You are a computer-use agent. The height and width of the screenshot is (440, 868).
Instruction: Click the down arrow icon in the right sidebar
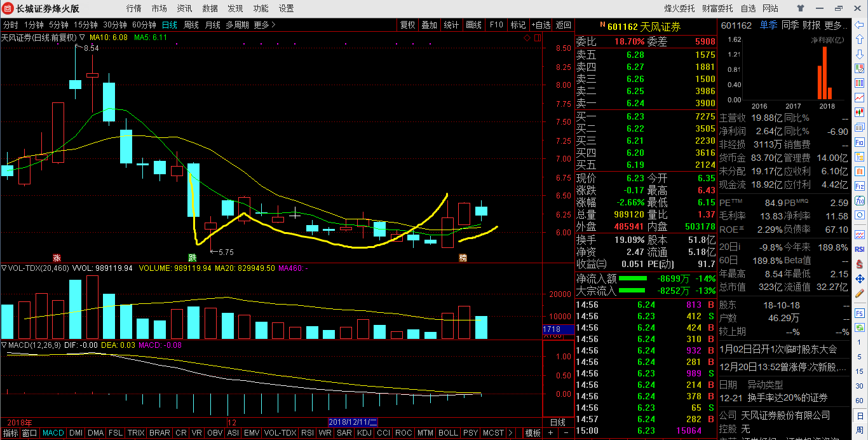point(860,53)
